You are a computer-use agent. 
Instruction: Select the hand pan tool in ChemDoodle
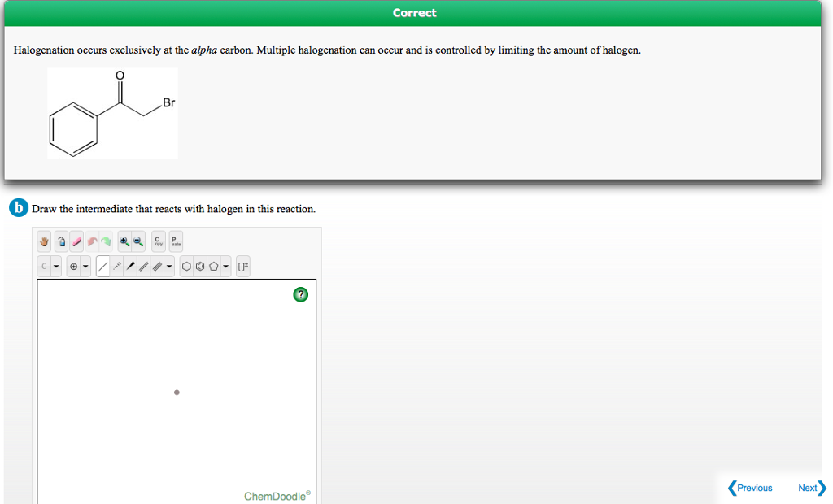(43, 241)
